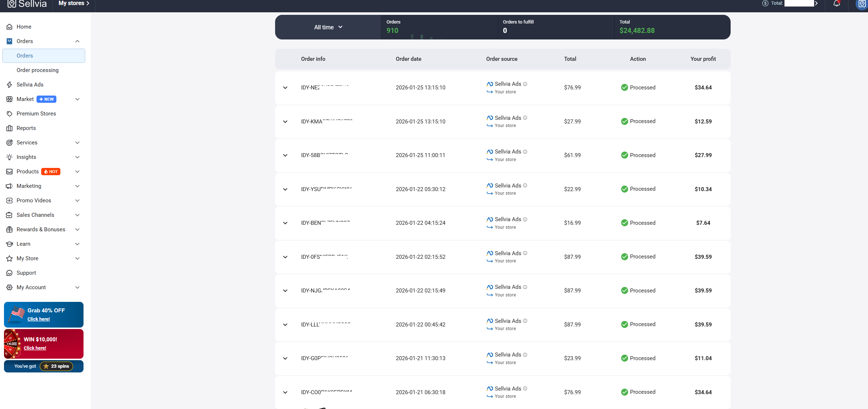Click the Home icon in sidebar
Screen dimensions: 868x409
point(9,27)
